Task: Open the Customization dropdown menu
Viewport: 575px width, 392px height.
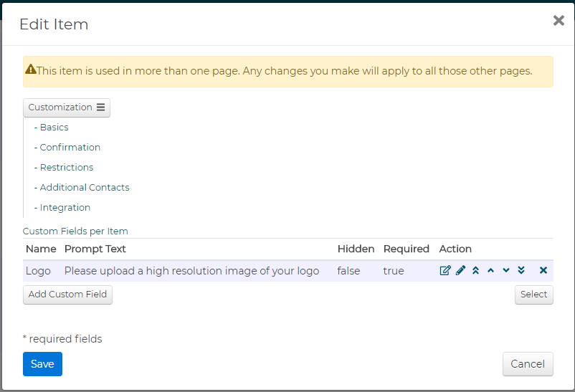Action: 67,107
